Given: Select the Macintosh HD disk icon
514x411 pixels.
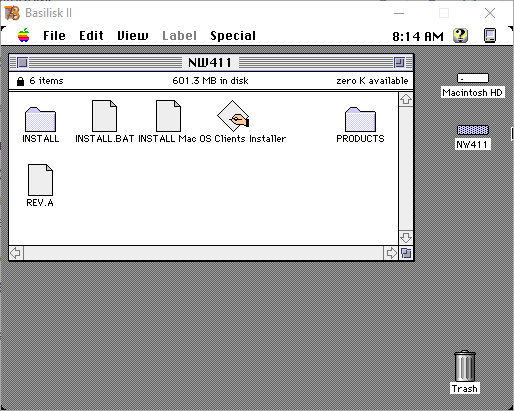Looking at the screenshot, I should tap(473, 78).
